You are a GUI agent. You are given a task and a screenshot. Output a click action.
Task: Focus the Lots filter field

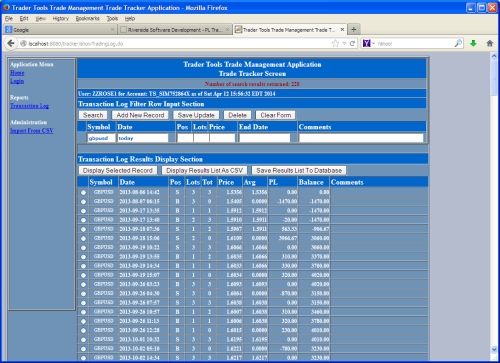click(x=201, y=138)
